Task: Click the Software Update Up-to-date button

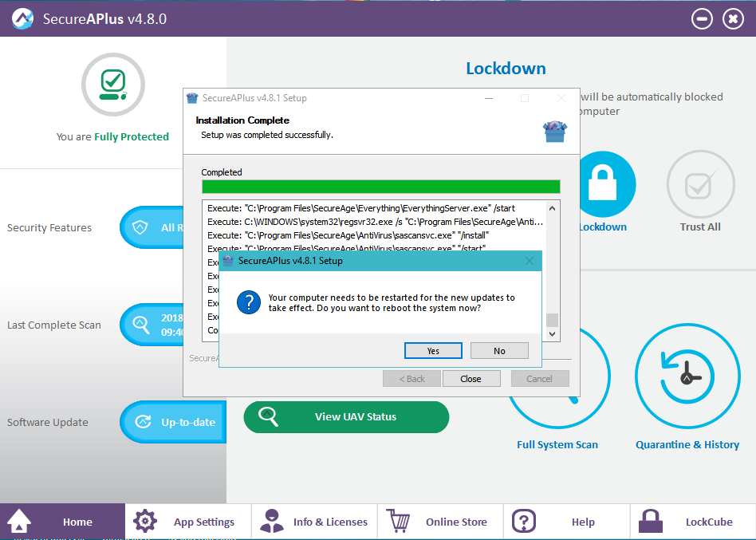Action: 173,422
